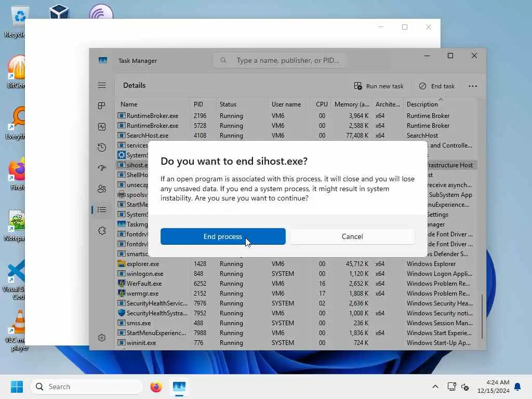Cancel the end process dialog
Screen dimensions: 532x399
coord(352,236)
